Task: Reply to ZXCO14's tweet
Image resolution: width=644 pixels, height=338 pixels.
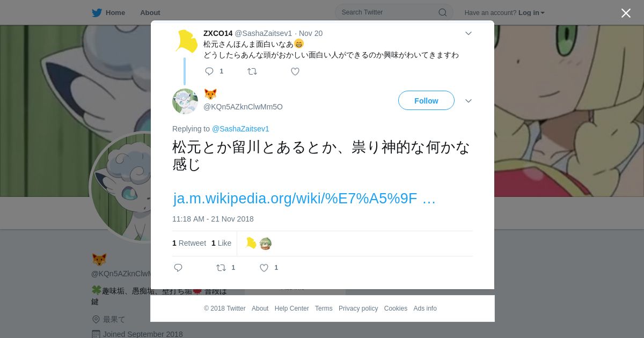Action: [x=209, y=71]
